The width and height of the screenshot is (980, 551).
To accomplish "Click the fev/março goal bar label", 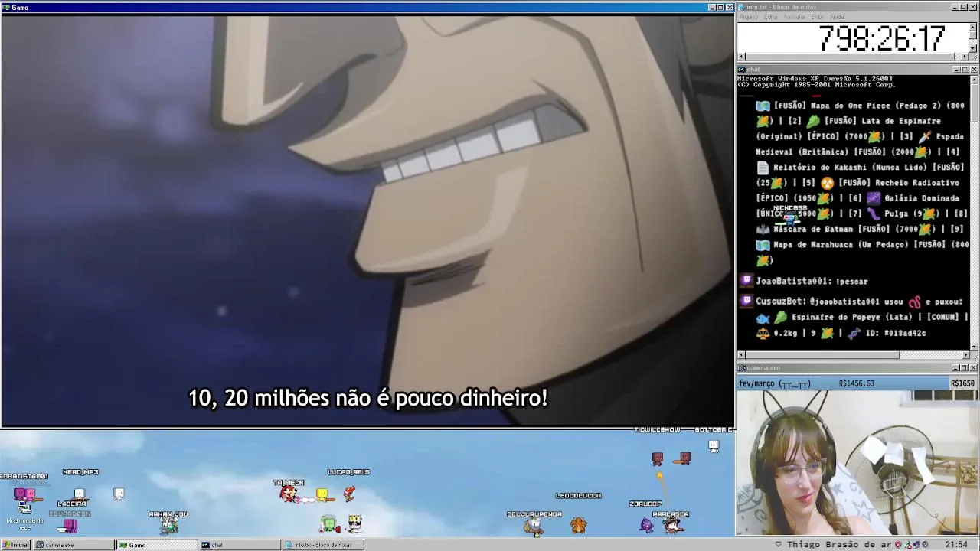I will pos(774,383).
